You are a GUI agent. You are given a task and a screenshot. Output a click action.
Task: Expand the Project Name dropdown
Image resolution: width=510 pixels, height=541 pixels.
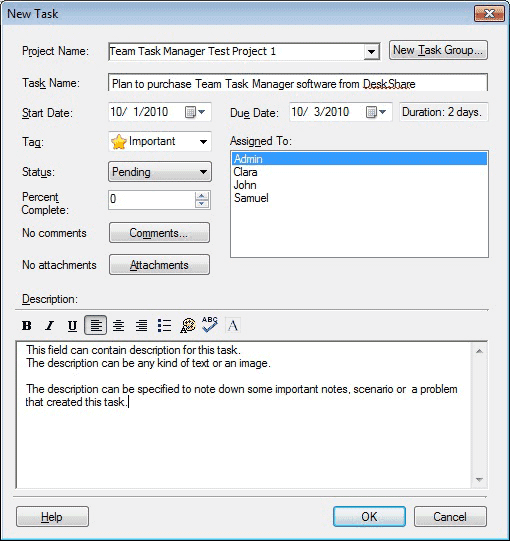371,52
